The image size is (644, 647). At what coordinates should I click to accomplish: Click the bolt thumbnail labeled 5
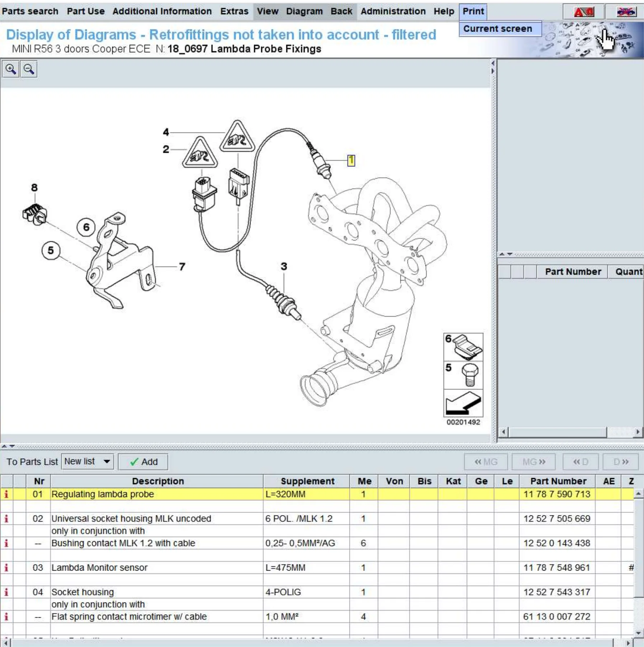[x=463, y=375]
